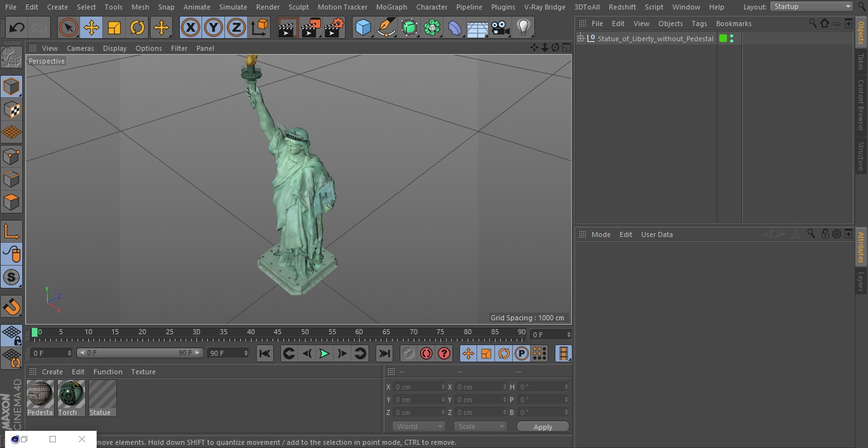Render the active view
The width and height of the screenshot is (868, 448).
[288, 27]
